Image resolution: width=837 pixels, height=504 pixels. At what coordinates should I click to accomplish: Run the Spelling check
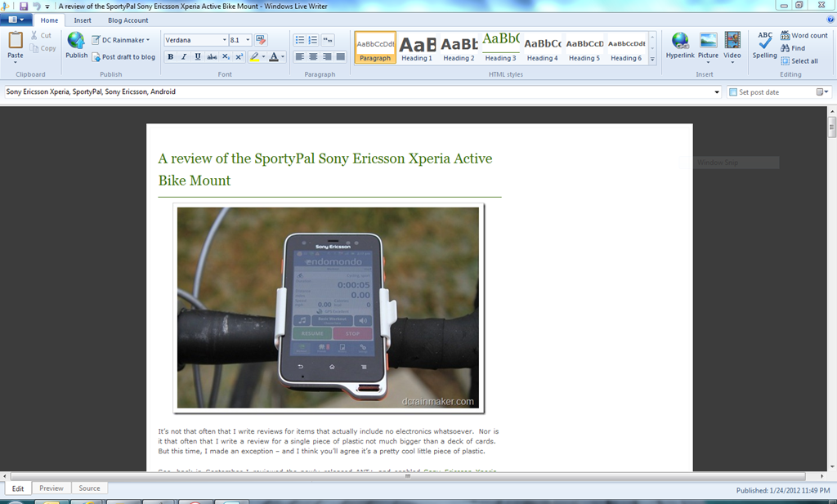click(x=764, y=45)
